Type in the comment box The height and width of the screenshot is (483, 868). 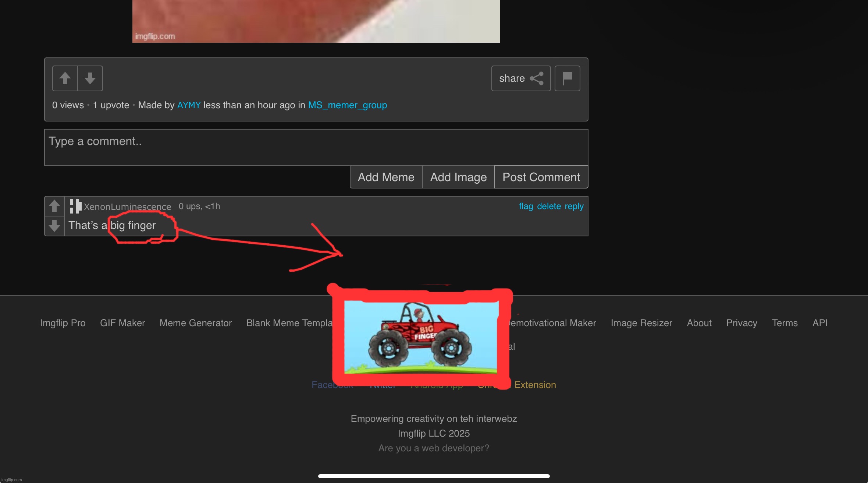click(316, 147)
